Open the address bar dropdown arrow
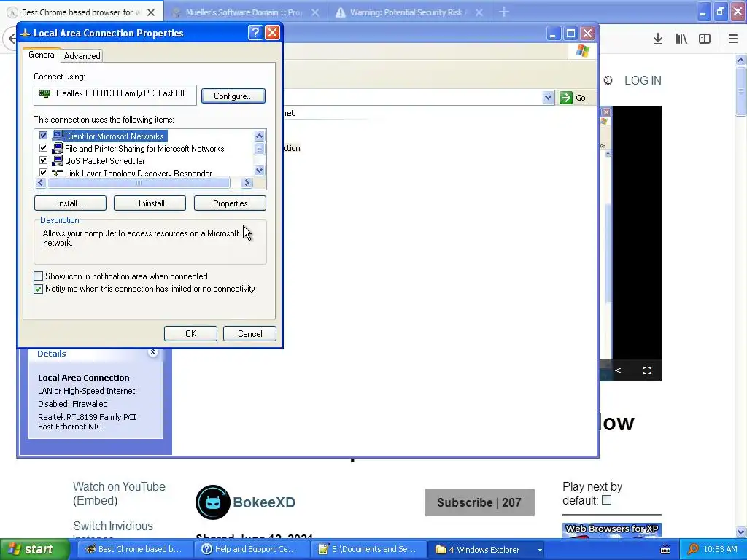 pyautogui.click(x=548, y=98)
